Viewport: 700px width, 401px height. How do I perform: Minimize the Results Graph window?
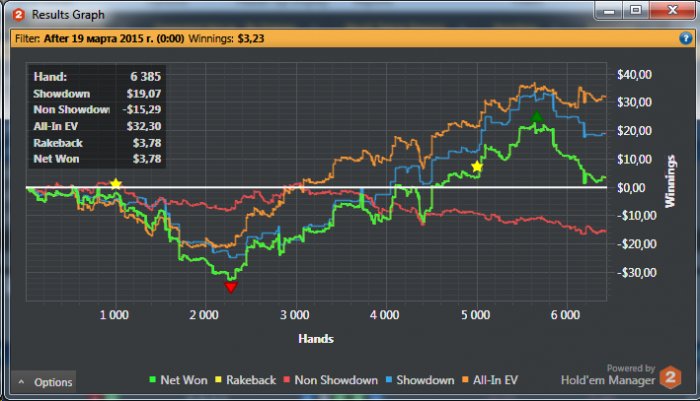(609, 11)
